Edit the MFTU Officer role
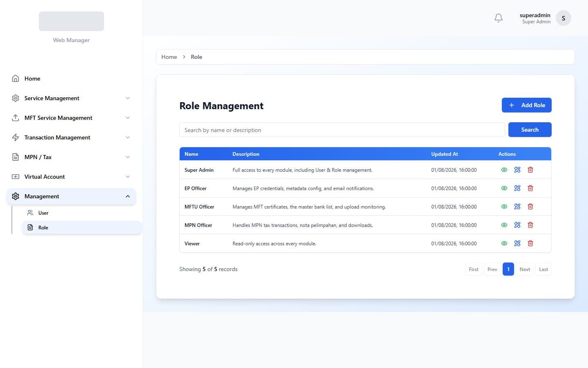The width and height of the screenshot is (588, 368). pyautogui.click(x=517, y=206)
